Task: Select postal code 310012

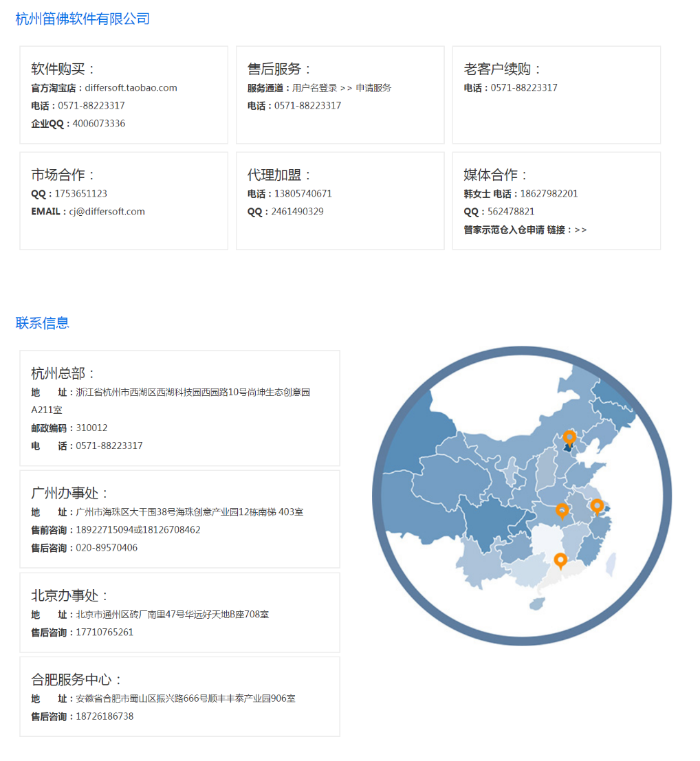Action: coord(91,428)
